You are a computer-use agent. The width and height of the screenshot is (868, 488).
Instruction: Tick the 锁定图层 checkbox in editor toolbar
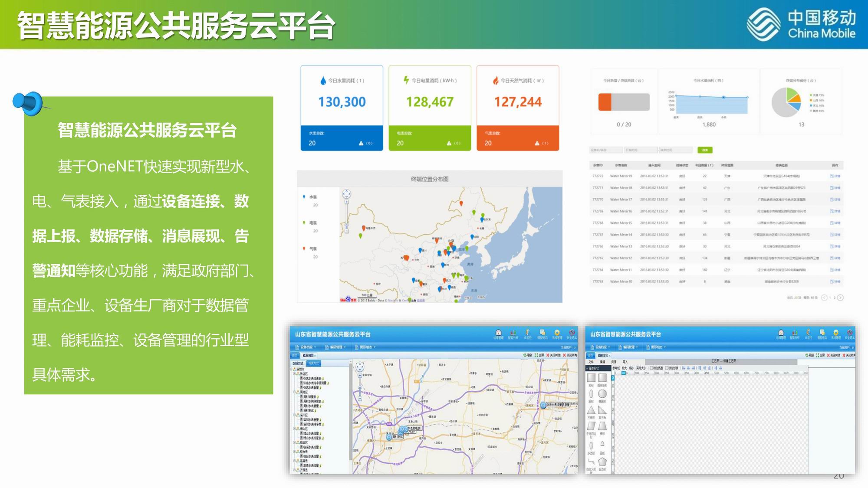point(651,368)
